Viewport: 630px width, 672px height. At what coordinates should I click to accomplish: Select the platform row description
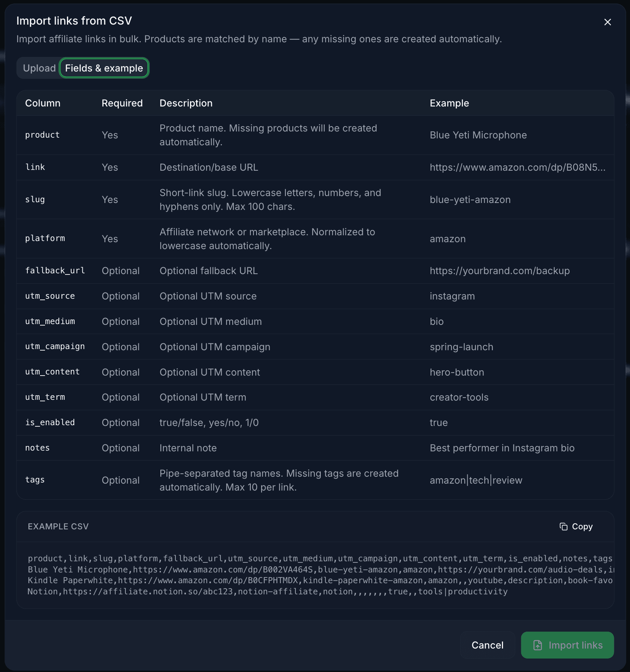pos(267,238)
